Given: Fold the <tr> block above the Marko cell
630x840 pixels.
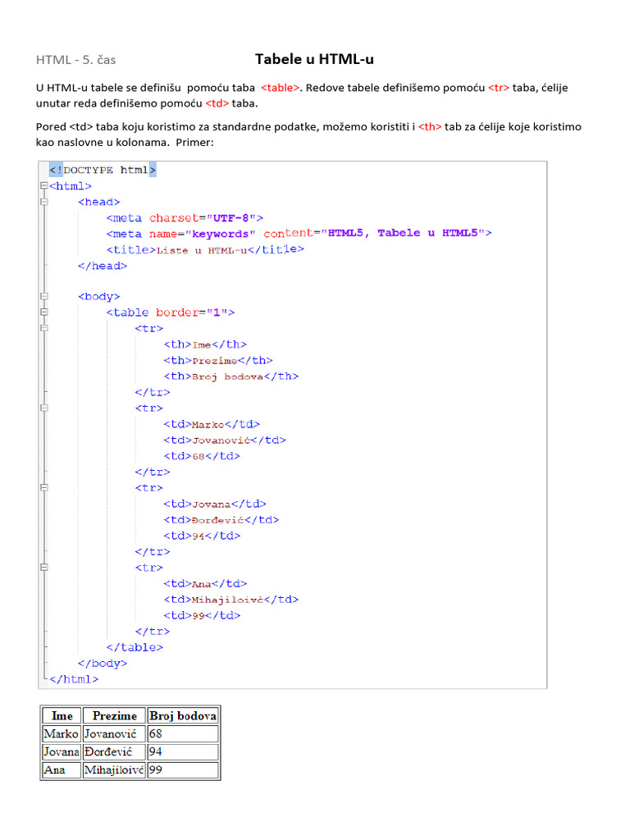Looking at the screenshot, I should [43, 408].
